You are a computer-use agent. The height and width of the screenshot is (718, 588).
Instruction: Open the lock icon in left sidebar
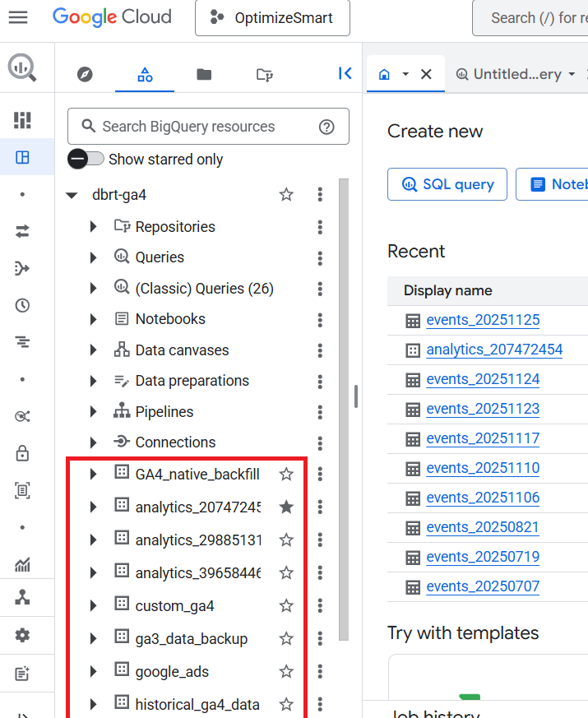[22, 453]
